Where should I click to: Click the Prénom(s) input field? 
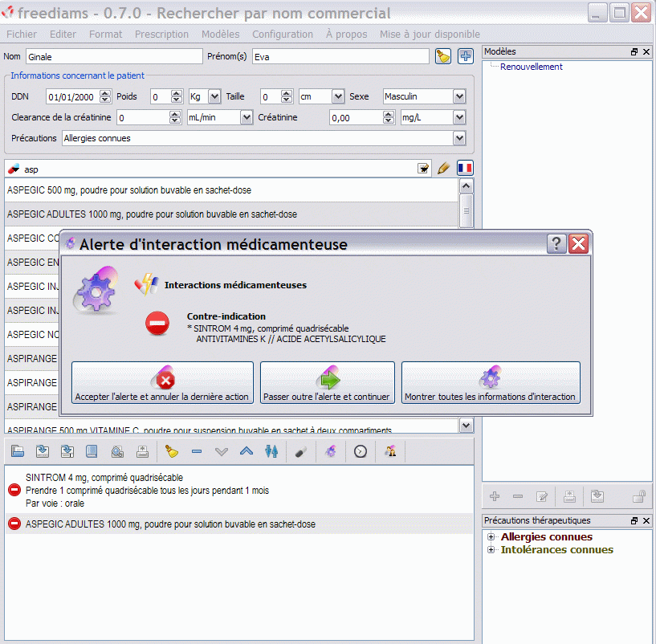(340, 56)
